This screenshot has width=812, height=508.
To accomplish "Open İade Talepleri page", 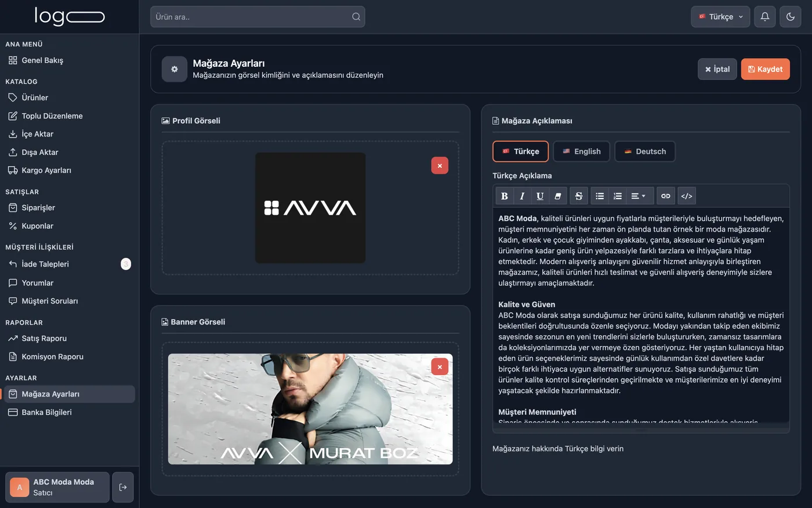I will pos(70,264).
